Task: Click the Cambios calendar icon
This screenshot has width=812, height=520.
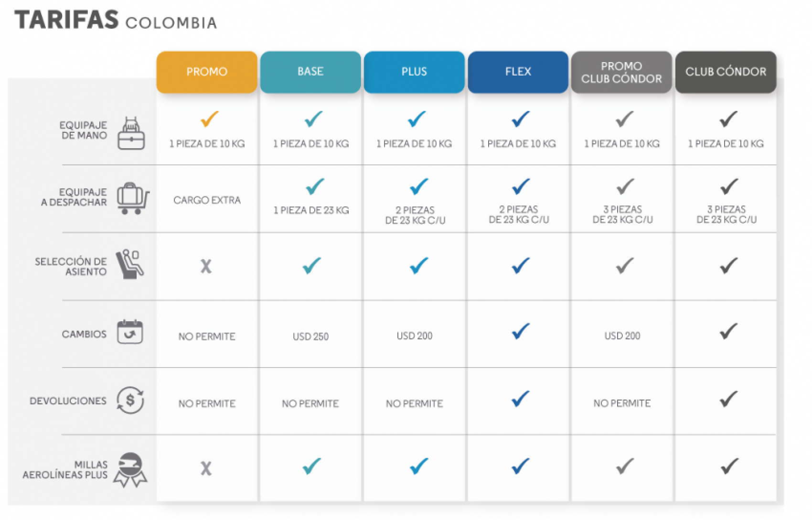Action: point(130,332)
